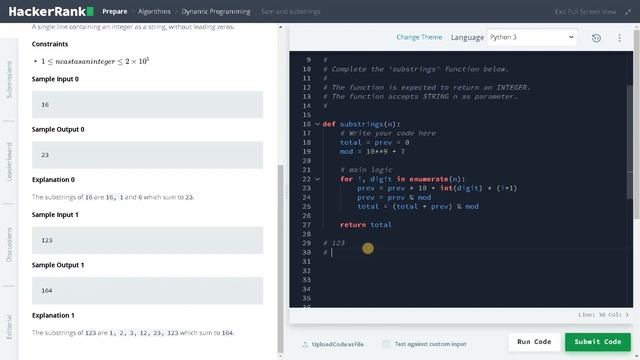Click the HackerRank logo

51,11
